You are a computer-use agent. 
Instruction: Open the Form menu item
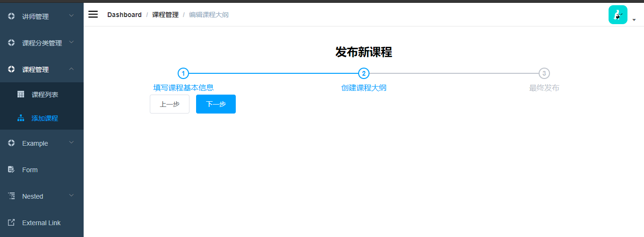click(x=42, y=169)
